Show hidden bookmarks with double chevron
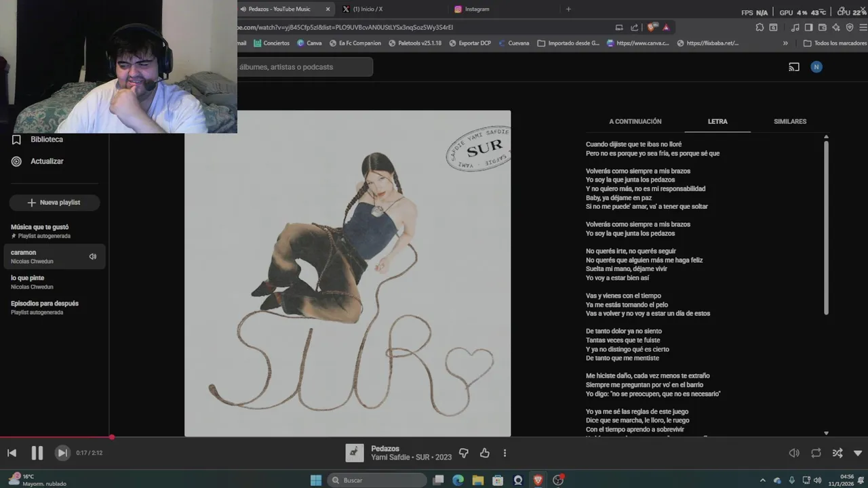This screenshot has width=868, height=488. point(785,43)
